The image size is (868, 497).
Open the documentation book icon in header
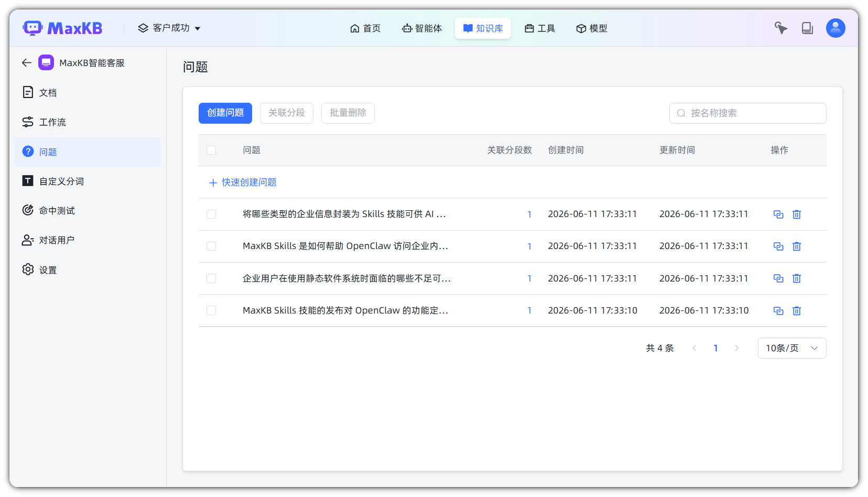(807, 28)
